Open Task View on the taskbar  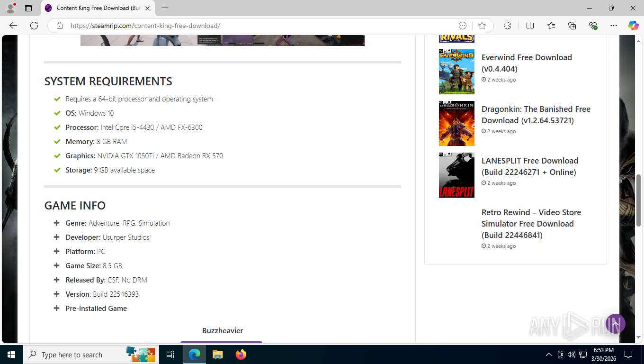tap(170, 355)
